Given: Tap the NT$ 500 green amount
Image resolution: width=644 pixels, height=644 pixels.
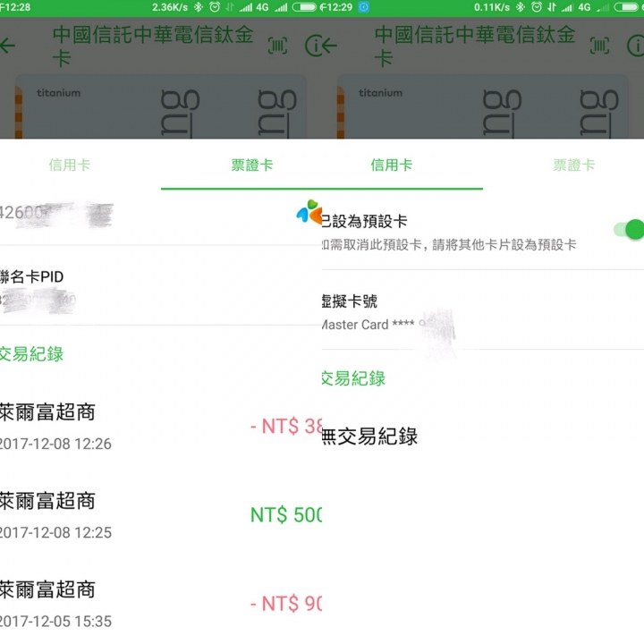Looking at the screenshot, I should 286,515.
